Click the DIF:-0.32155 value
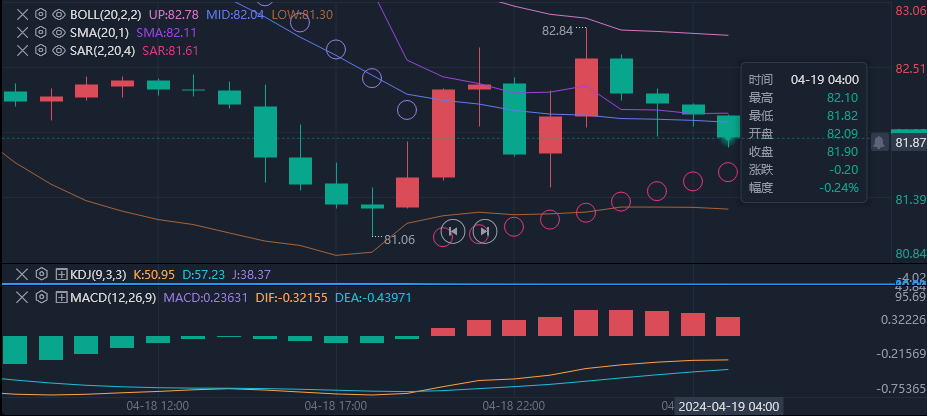This screenshot has height=416, width=927. point(291,298)
